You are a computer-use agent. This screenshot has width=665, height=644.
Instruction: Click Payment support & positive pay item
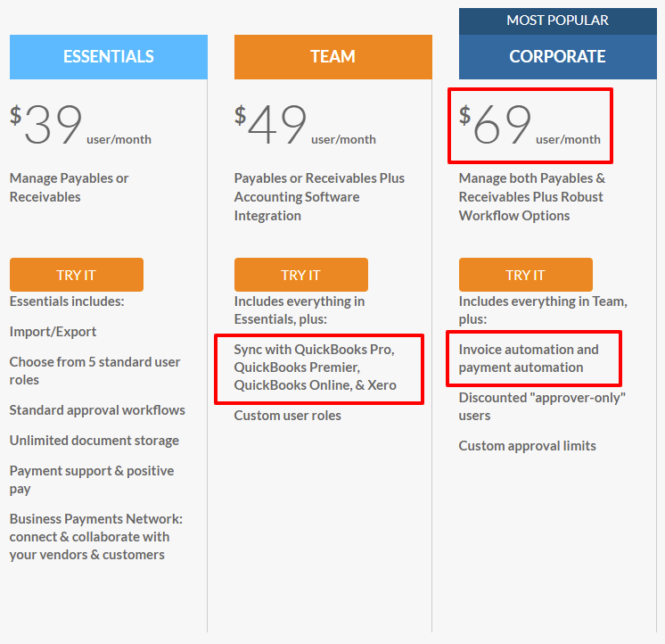pos(92,480)
